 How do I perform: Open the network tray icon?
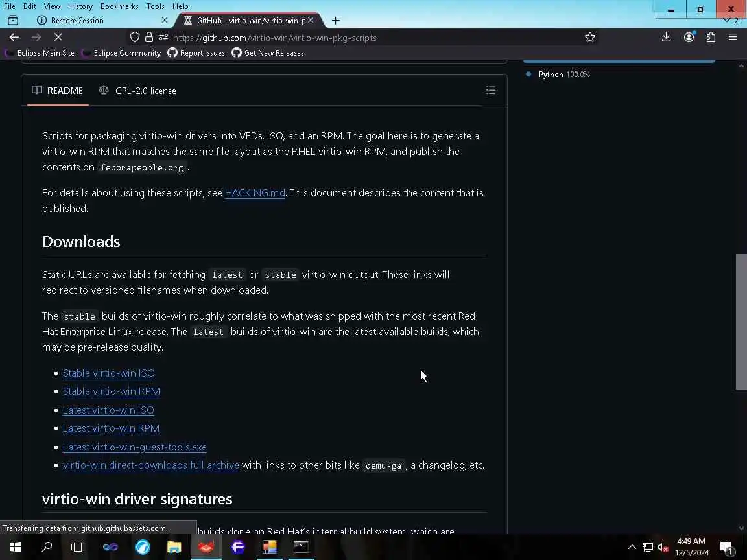point(647,547)
